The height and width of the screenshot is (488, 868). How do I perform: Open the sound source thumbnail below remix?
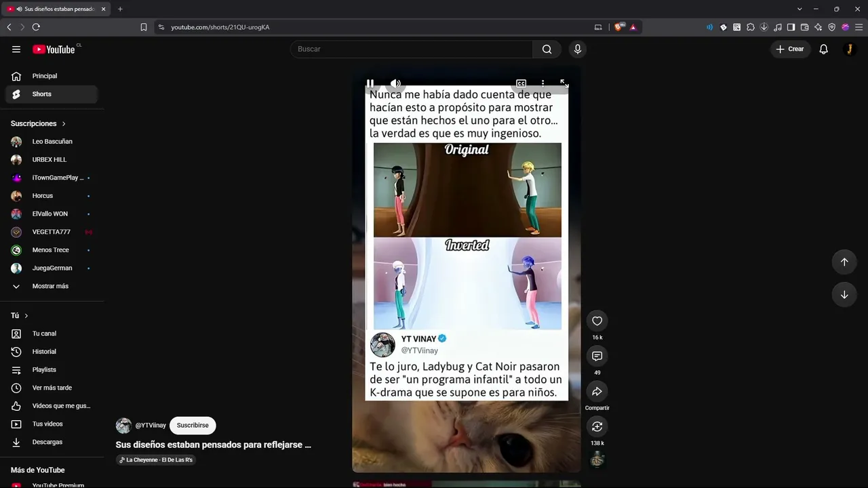click(597, 460)
